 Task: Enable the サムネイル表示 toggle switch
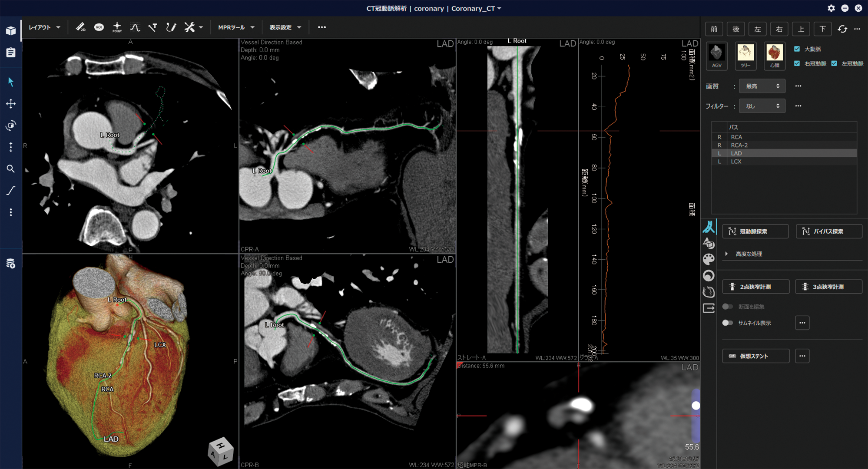coord(728,323)
